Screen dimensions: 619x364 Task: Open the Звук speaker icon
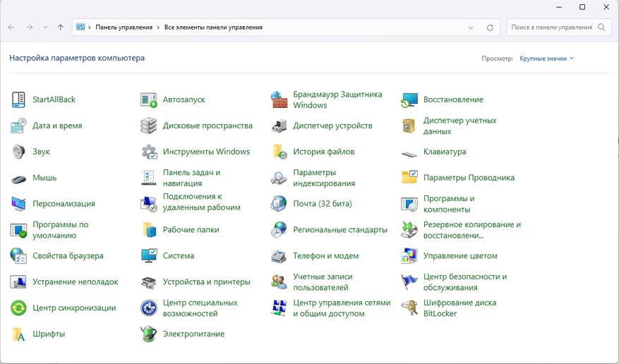click(18, 152)
